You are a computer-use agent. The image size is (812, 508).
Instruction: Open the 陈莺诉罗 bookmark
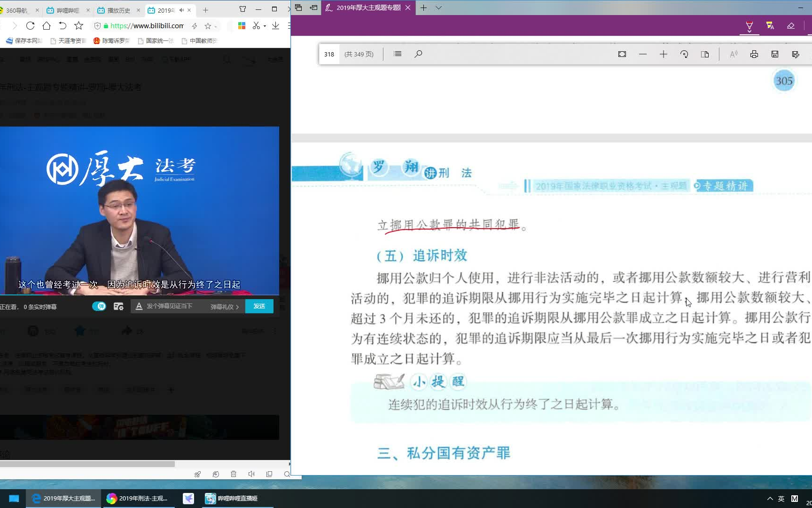point(112,41)
